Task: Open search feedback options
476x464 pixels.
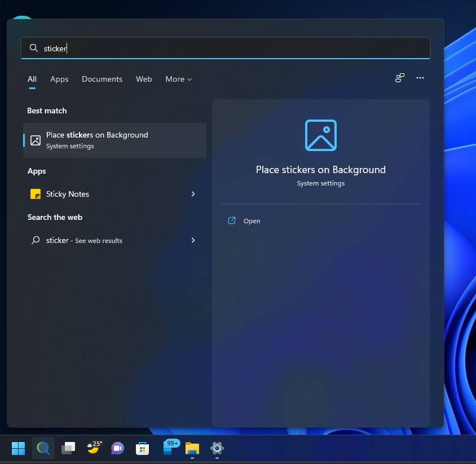Action: [399, 78]
